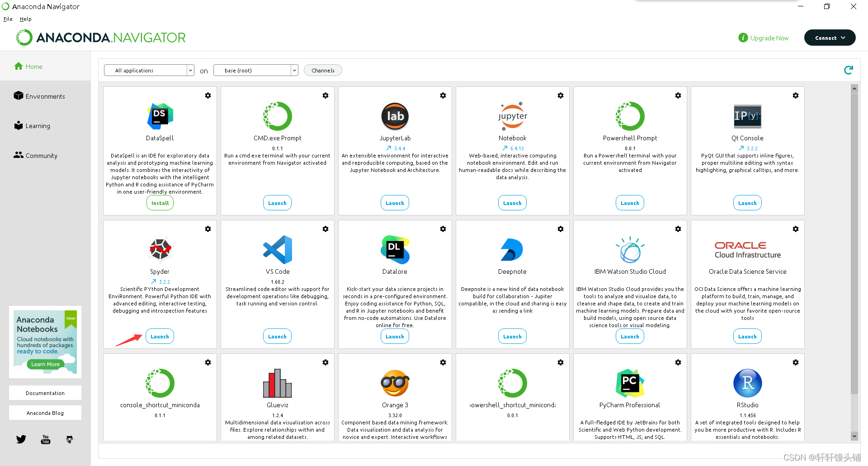Launch Spyder
Screen dimensions: 868x466
[160, 337]
